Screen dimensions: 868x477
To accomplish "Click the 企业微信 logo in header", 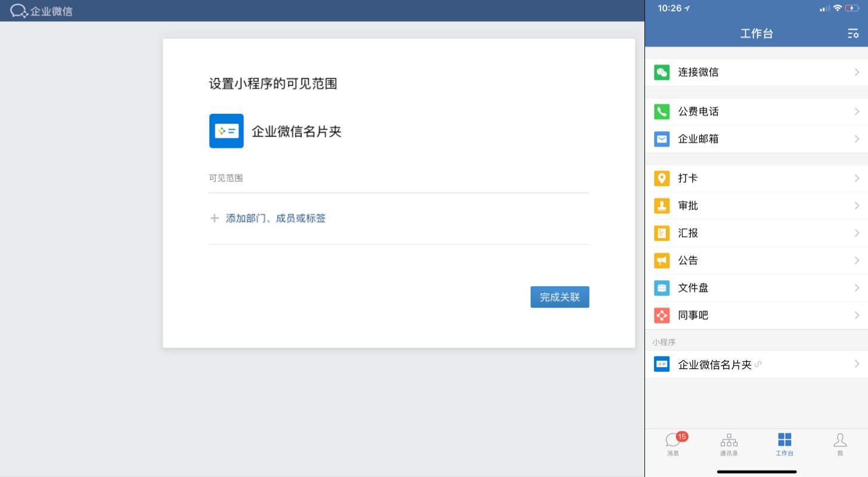I will pyautogui.click(x=42, y=11).
